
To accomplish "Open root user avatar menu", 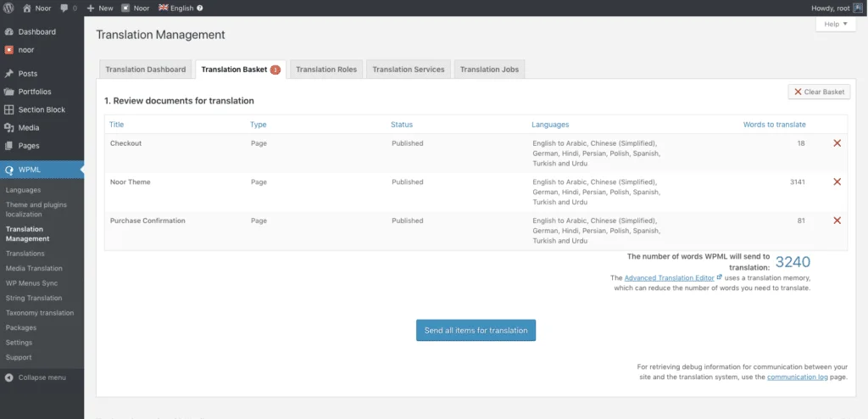I will [x=858, y=8].
